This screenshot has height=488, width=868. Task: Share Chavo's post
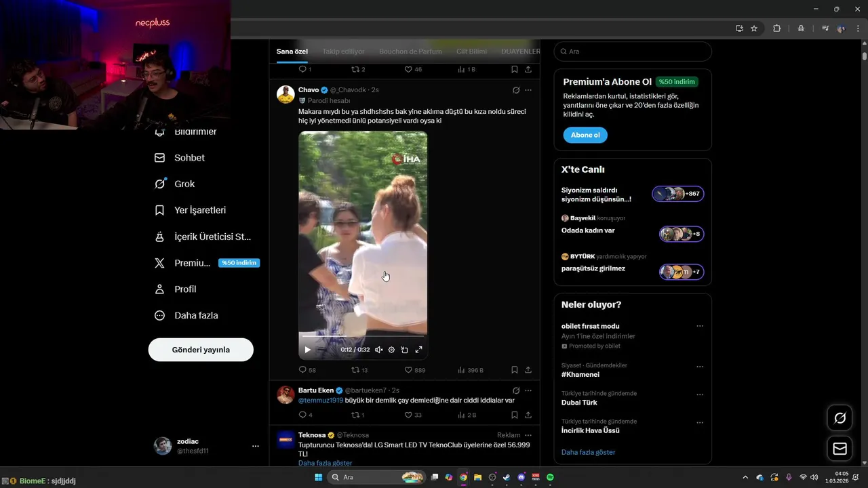[528, 370]
